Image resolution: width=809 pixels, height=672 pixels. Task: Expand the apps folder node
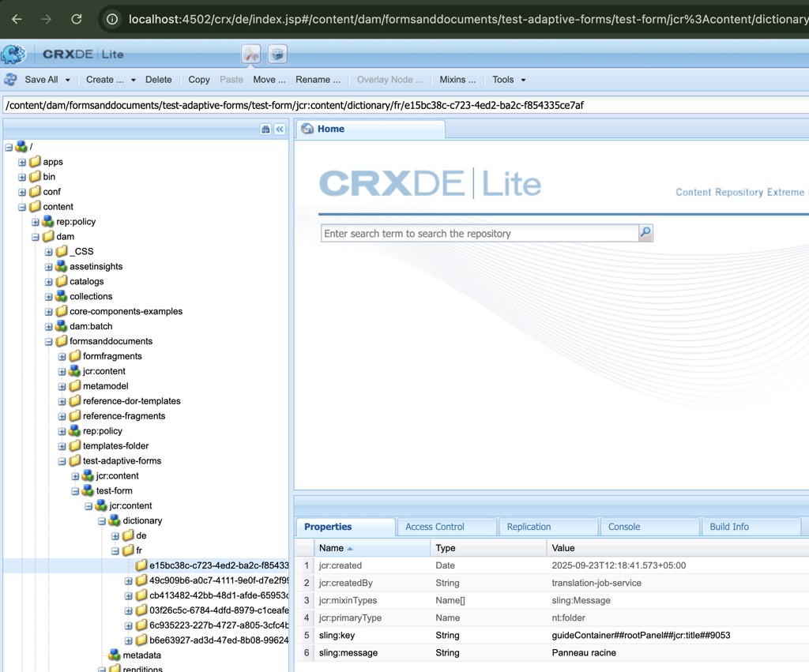pyautogui.click(x=22, y=162)
